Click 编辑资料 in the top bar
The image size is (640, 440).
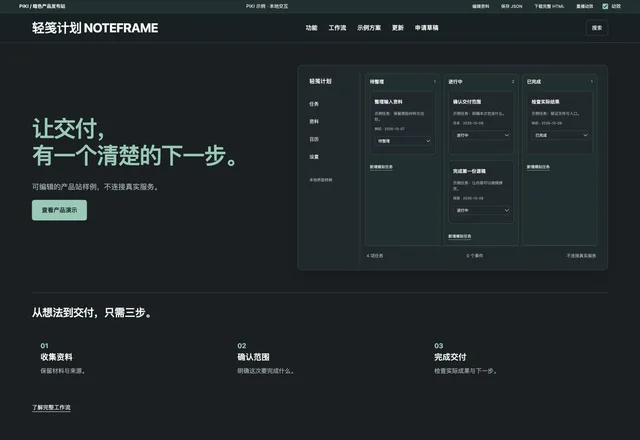[480, 6]
